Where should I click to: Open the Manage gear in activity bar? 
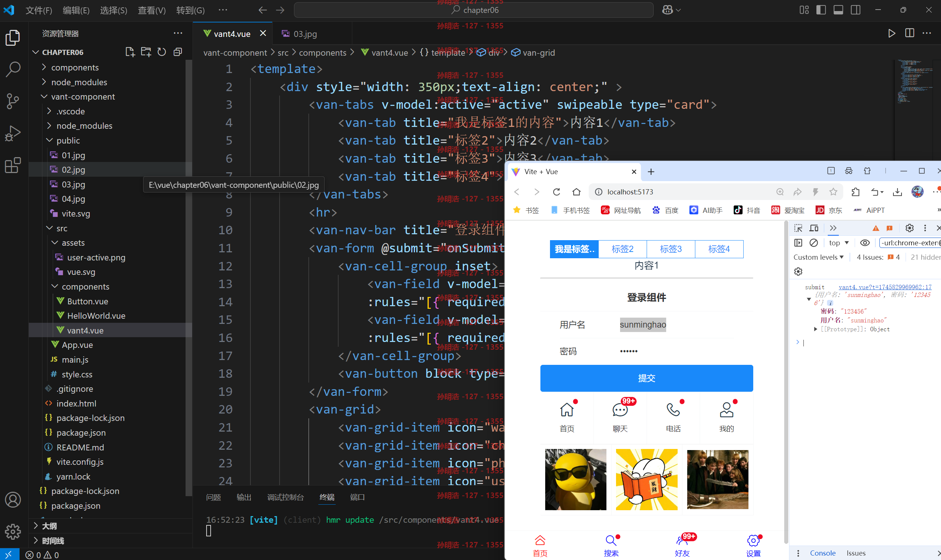coord(13,531)
